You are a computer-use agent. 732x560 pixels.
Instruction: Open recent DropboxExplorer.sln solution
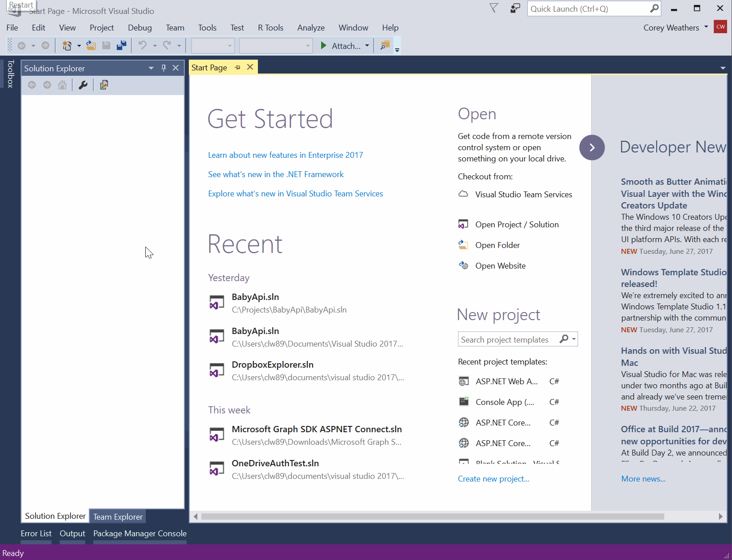(307, 371)
